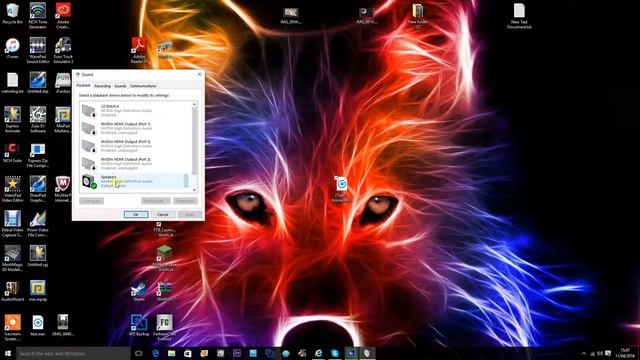Screen dimensions: 640x360
Task: Open WavePad Sound Editor desktop icon
Action: click(38, 51)
